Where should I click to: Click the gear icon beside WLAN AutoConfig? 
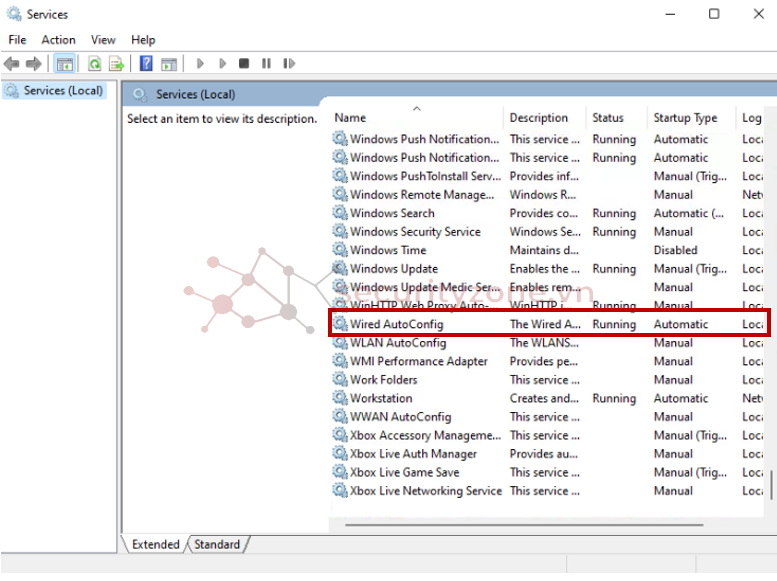(340, 342)
